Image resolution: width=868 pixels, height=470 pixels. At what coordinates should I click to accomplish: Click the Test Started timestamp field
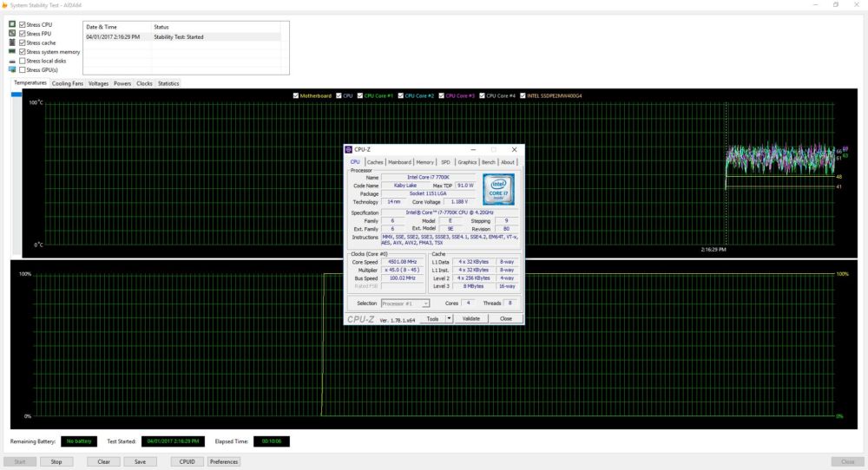173,441
